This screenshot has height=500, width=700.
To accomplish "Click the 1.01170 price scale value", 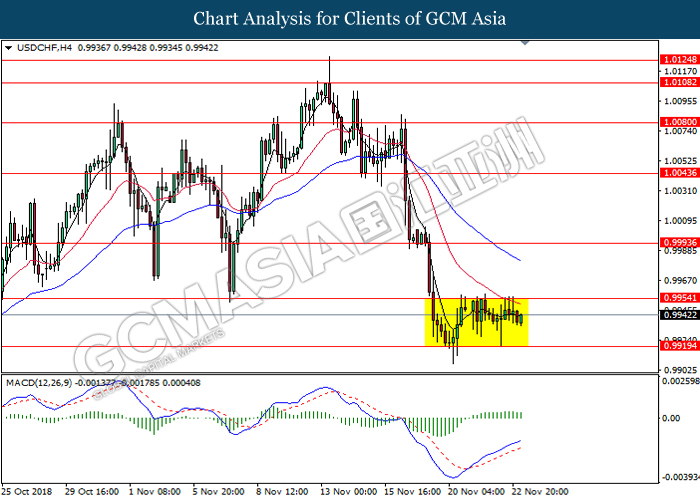I will [x=681, y=71].
